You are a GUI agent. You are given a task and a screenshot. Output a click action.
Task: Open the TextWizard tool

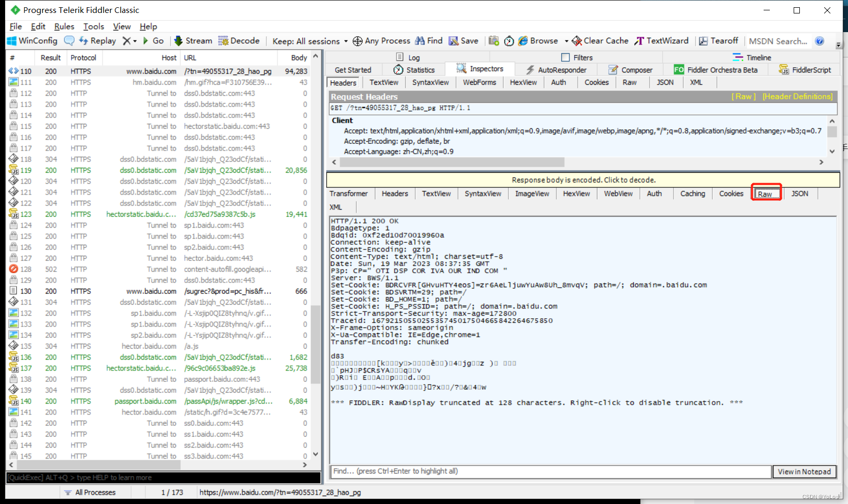point(662,41)
